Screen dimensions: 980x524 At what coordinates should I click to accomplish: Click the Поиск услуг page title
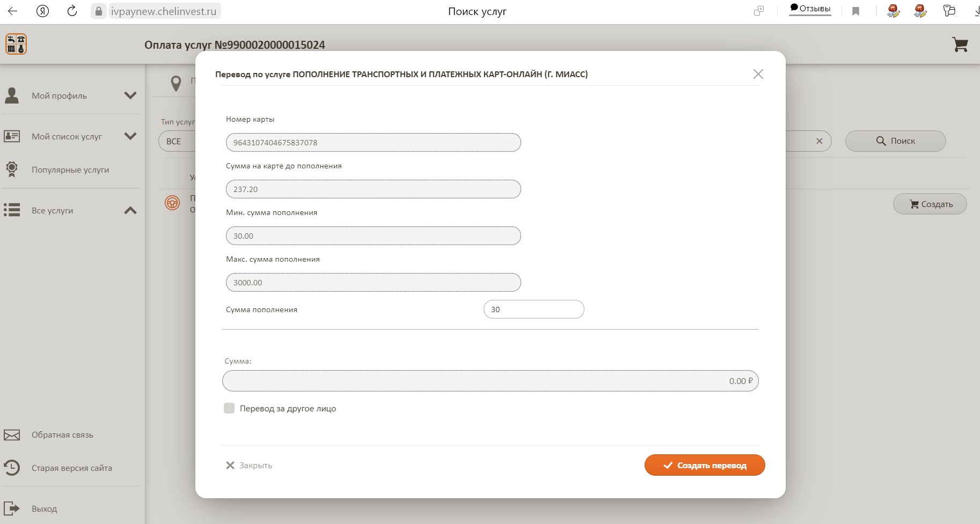(477, 11)
